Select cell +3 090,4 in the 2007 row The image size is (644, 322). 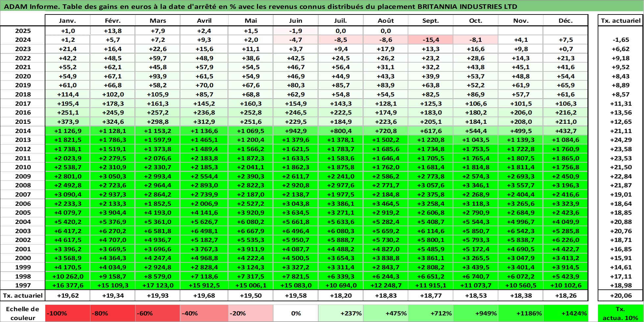[67, 195]
